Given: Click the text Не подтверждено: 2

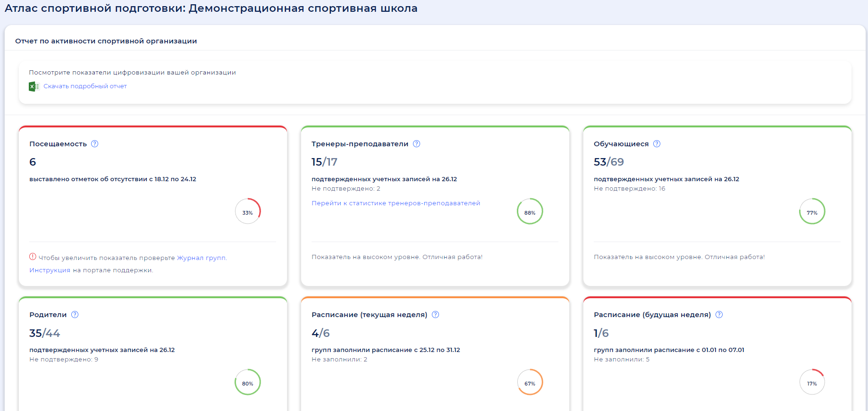Looking at the screenshot, I should click(x=346, y=189).
